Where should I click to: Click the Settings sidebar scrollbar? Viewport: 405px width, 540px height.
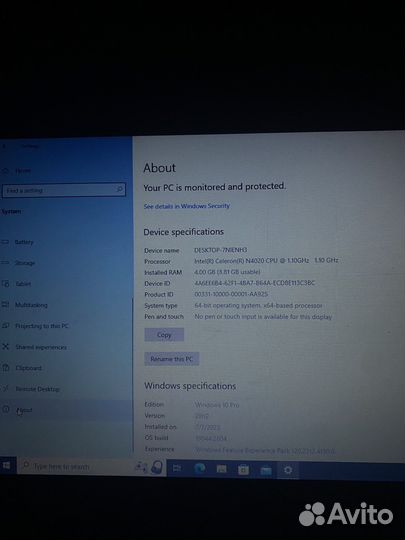pos(133,375)
